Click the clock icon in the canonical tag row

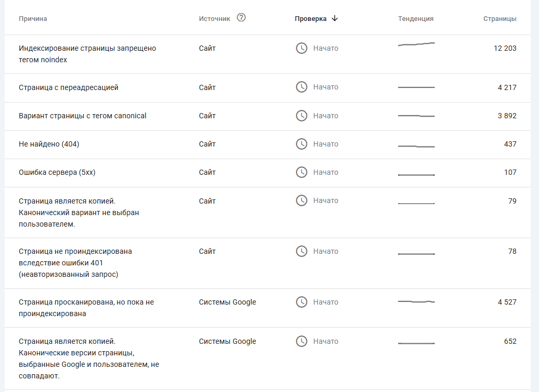[x=302, y=116]
